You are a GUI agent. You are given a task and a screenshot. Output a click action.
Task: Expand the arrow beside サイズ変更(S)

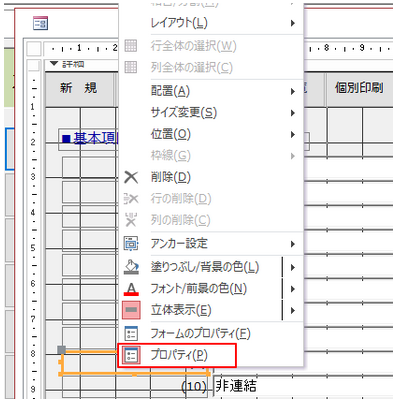coord(292,113)
